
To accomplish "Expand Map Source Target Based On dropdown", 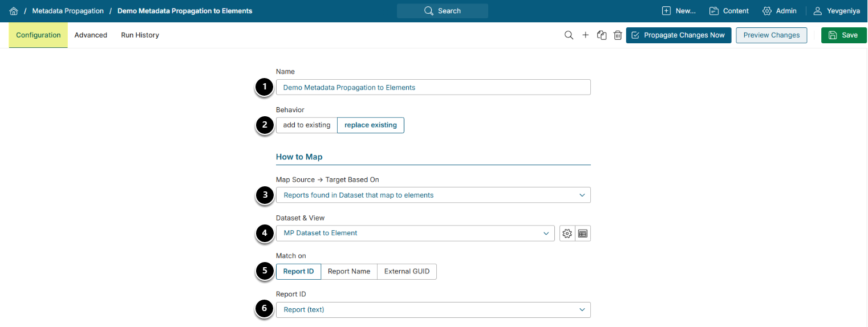I will tap(433, 195).
